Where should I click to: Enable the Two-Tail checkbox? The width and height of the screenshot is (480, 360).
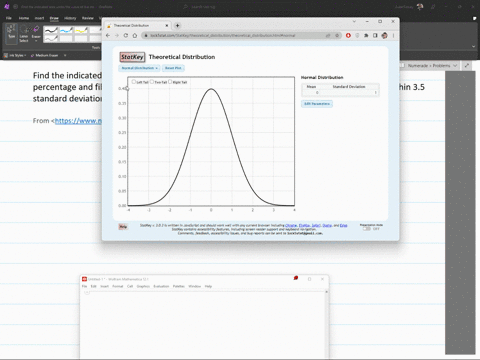click(x=152, y=82)
